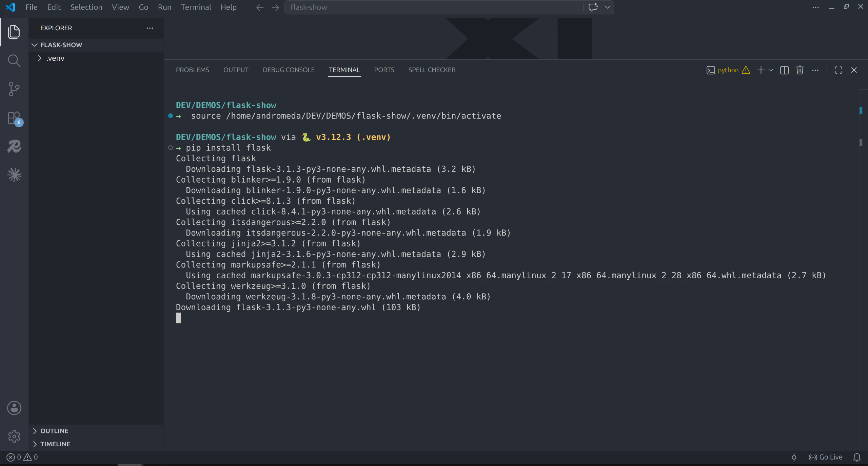Screen dimensions: 868x466
Task: Select the python terminal label
Action: [728, 70]
